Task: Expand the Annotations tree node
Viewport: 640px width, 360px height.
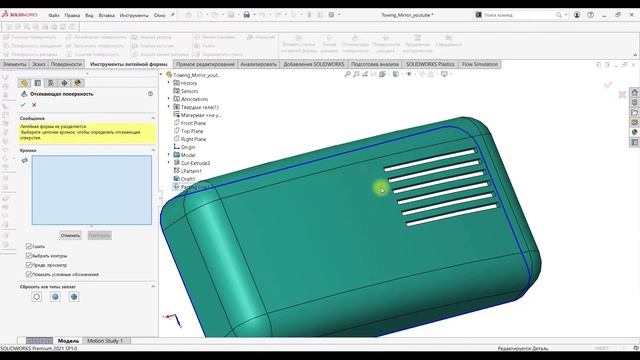Action: (169, 99)
